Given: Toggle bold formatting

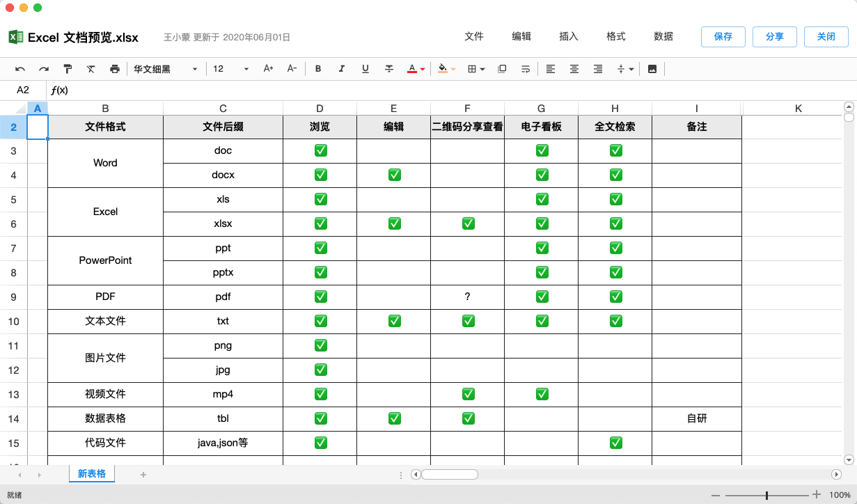Looking at the screenshot, I should tap(318, 69).
